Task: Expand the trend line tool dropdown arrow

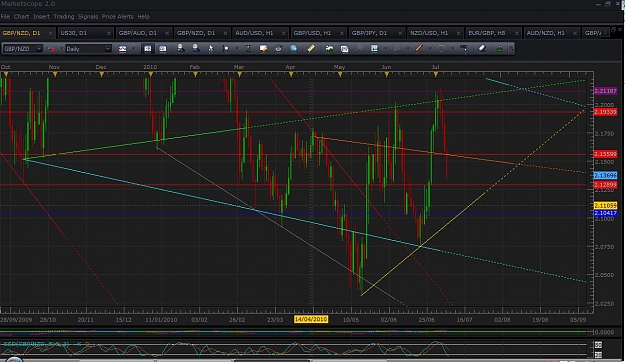Action: click(x=430, y=49)
